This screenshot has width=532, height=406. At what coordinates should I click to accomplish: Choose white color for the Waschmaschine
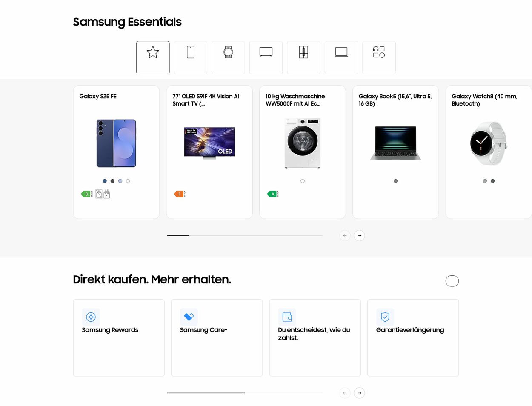point(303,181)
